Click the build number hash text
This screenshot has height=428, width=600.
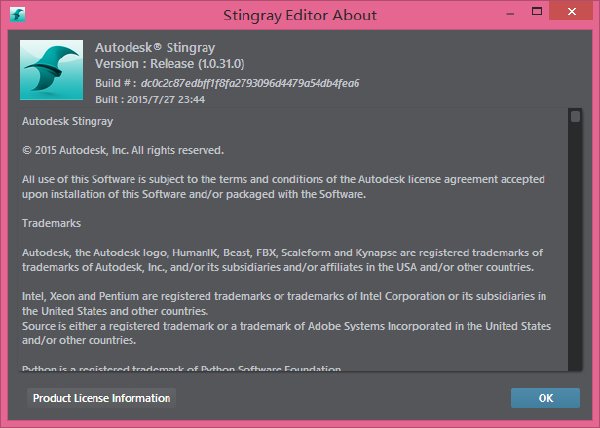250,83
